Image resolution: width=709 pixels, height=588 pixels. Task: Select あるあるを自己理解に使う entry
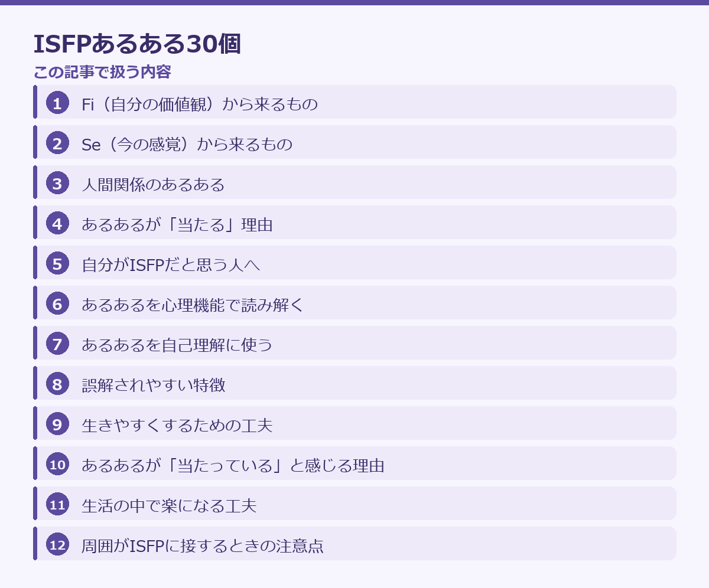tap(354, 343)
